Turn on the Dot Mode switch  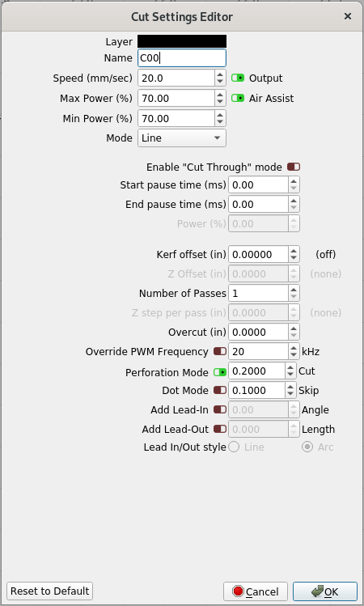pos(220,390)
